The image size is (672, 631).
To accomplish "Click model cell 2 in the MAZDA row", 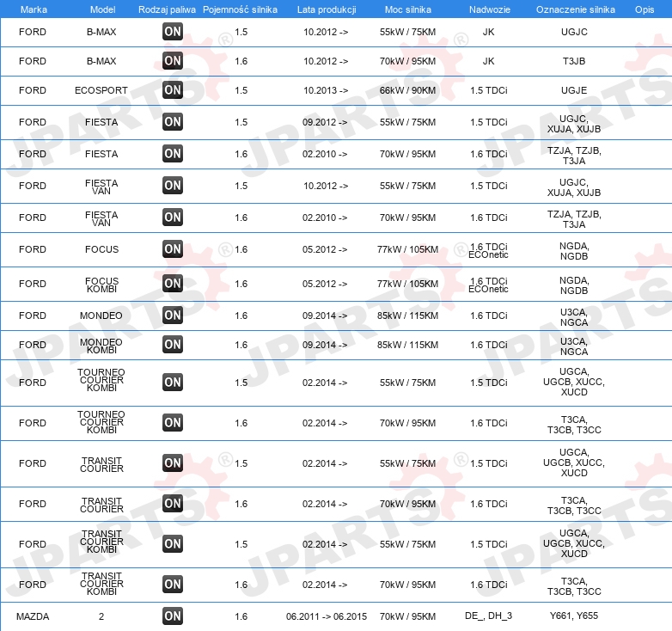I will pos(101,616).
